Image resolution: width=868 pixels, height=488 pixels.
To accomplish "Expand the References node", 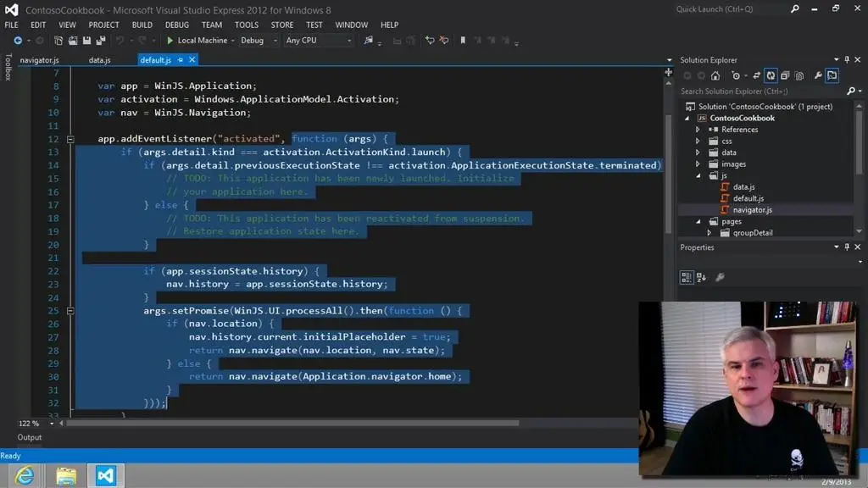I will point(698,130).
